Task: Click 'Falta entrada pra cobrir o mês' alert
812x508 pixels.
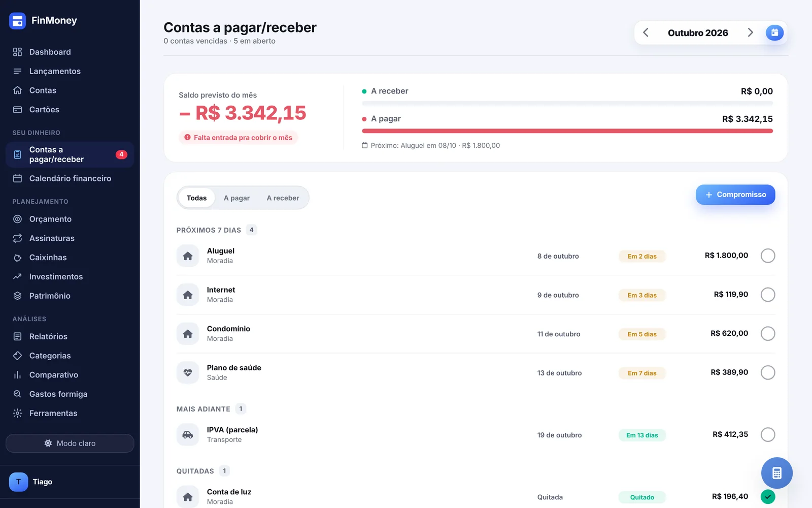Action: 238,138
